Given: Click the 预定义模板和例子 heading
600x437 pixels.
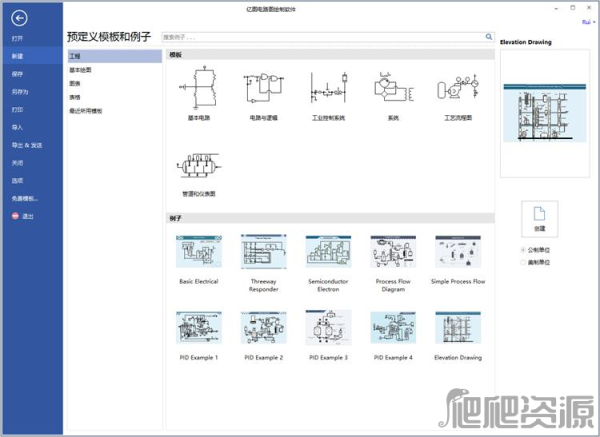Looking at the screenshot, I should (109, 37).
